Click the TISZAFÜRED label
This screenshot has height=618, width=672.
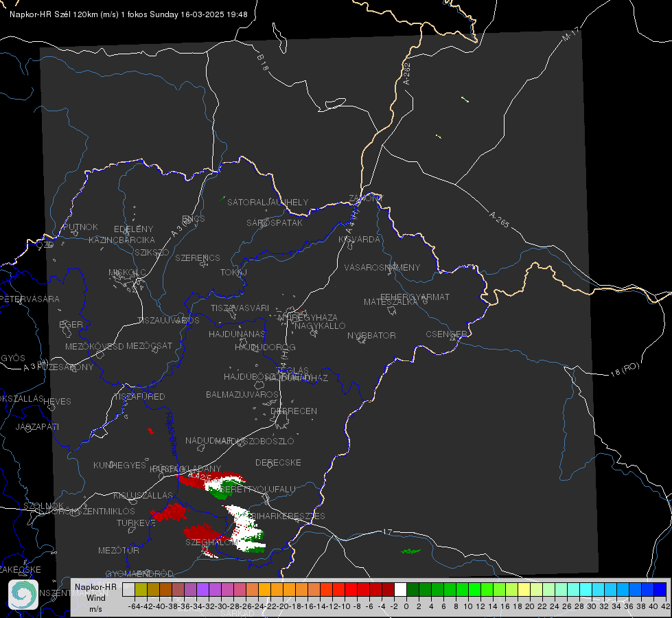pos(140,397)
